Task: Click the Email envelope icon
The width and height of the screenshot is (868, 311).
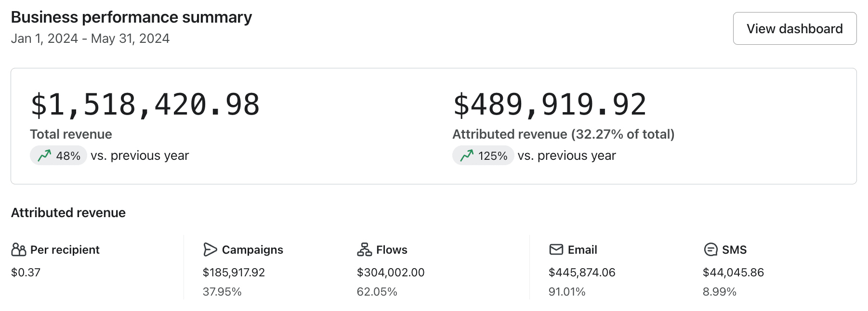Action: pyautogui.click(x=556, y=249)
